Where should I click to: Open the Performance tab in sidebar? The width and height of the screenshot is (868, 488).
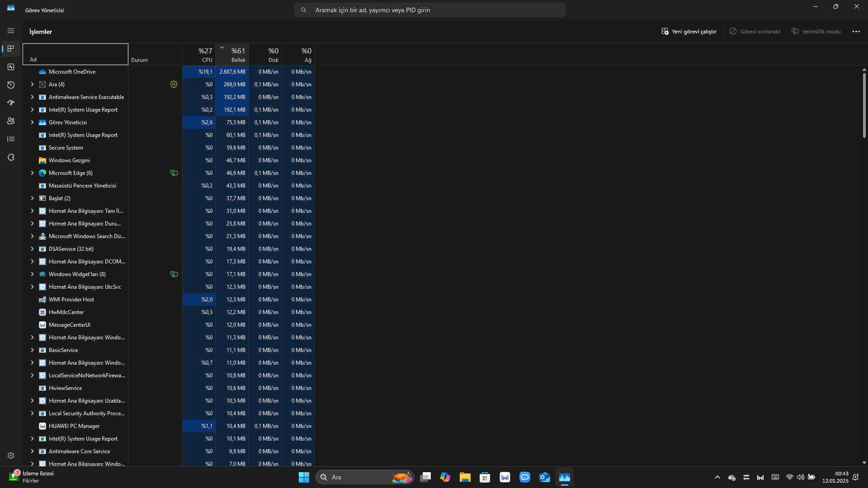11,67
